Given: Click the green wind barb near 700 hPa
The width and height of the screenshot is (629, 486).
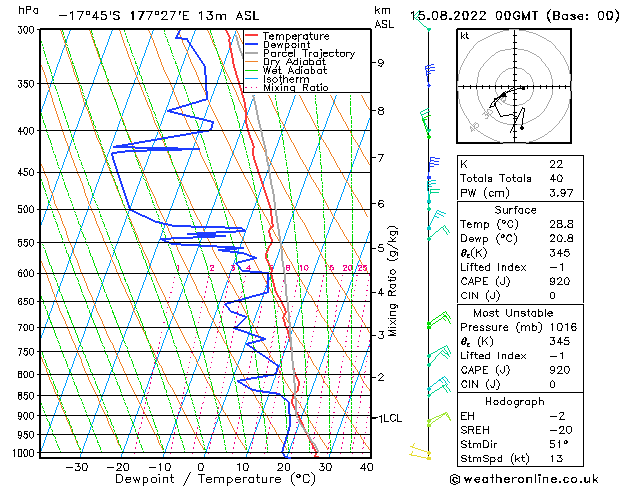Looking at the screenshot, I should 439,320.
